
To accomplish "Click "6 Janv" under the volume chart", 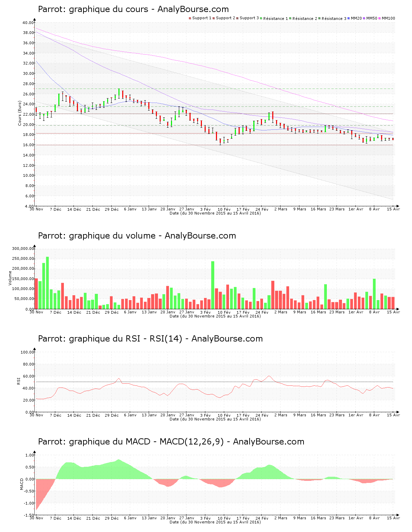I will pos(130,312).
